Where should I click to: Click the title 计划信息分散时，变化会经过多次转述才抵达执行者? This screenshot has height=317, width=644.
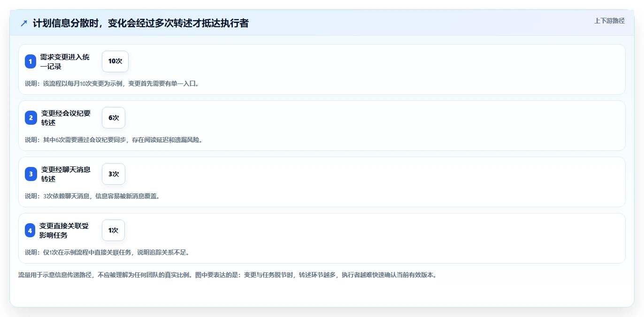141,23
